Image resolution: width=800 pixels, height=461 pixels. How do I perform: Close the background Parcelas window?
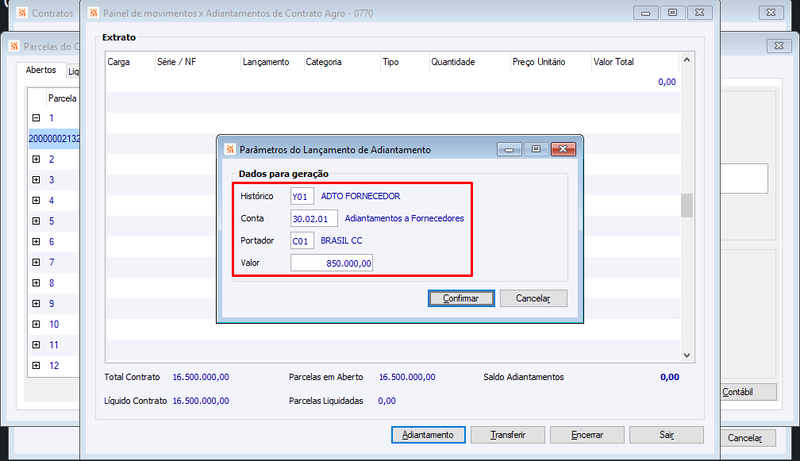tap(779, 46)
